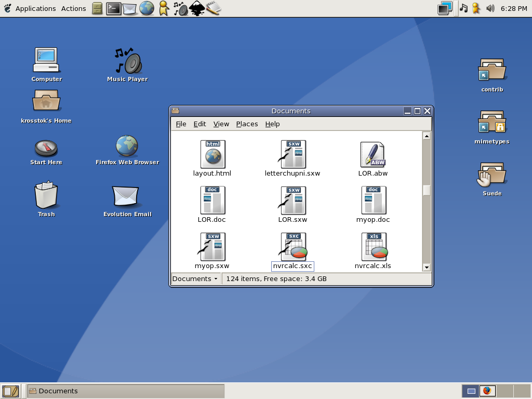Image resolution: width=532 pixels, height=399 pixels.
Task: Select the LOR.abw file
Action: (x=373, y=158)
